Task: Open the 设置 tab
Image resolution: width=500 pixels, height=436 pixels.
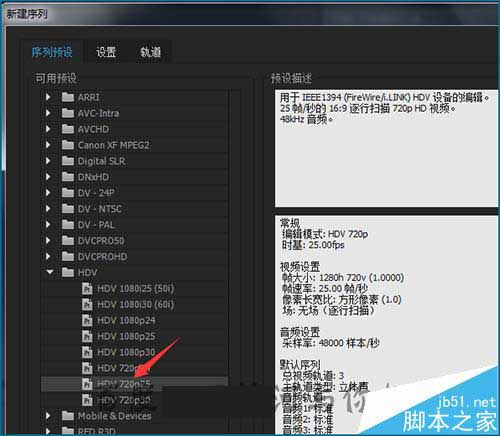Action: [x=106, y=52]
